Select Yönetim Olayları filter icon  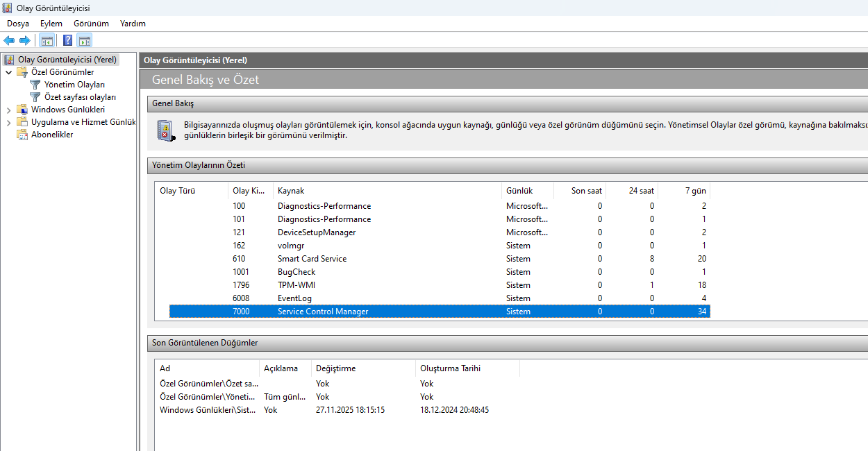click(35, 85)
